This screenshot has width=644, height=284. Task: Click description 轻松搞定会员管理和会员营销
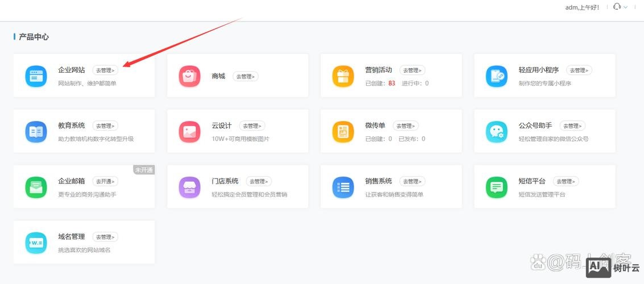coord(250,194)
